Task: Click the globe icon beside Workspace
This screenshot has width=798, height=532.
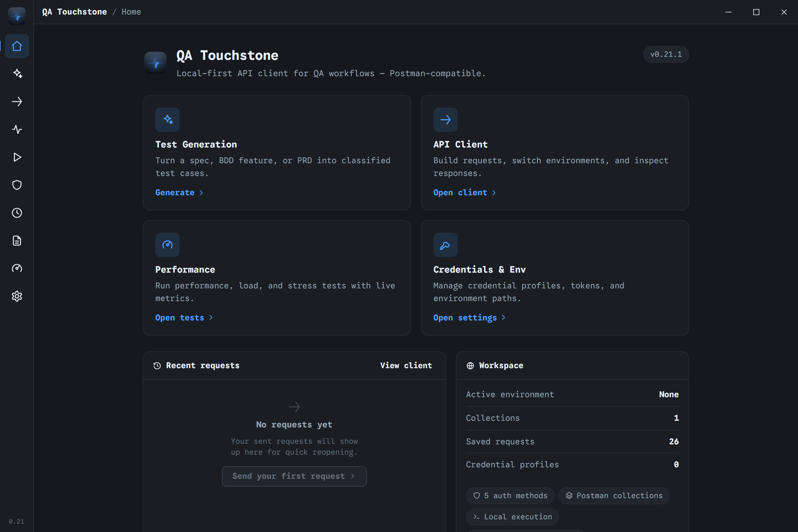Action: tap(470, 365)
